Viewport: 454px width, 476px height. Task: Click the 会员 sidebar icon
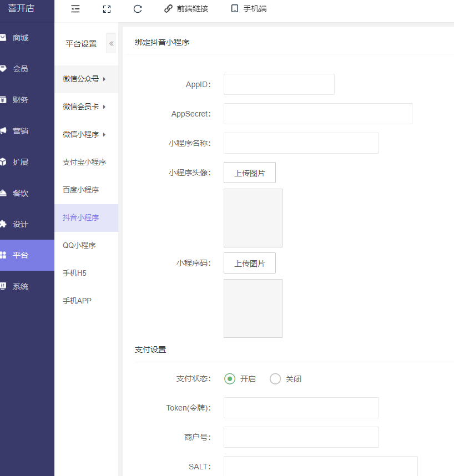(x=3, y=69)
